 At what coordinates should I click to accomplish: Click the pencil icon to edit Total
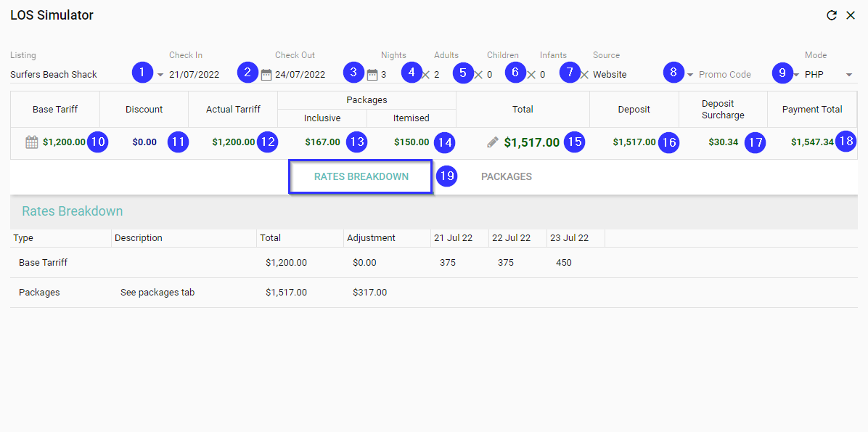493,142
